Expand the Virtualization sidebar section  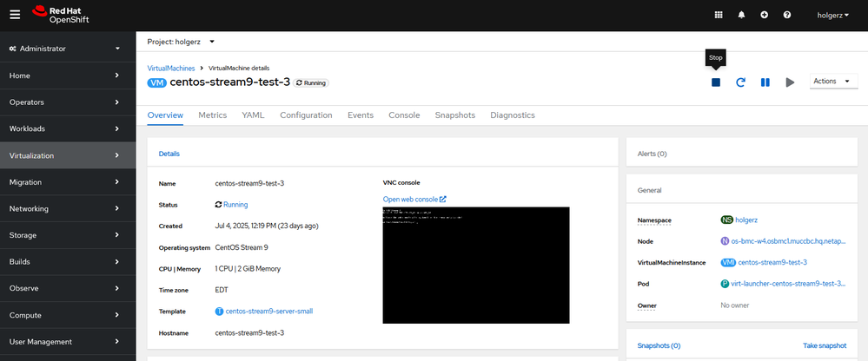(67, 155)
